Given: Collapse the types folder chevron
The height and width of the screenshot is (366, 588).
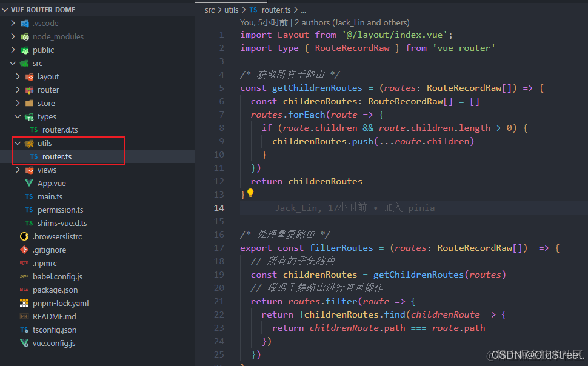Looking at the screenshot, I should pos(18,116).
